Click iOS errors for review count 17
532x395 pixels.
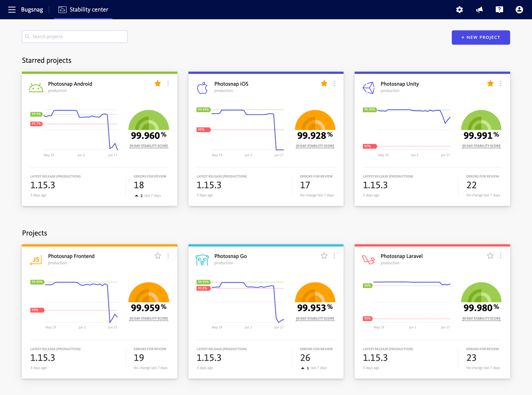tap(305, 185)
